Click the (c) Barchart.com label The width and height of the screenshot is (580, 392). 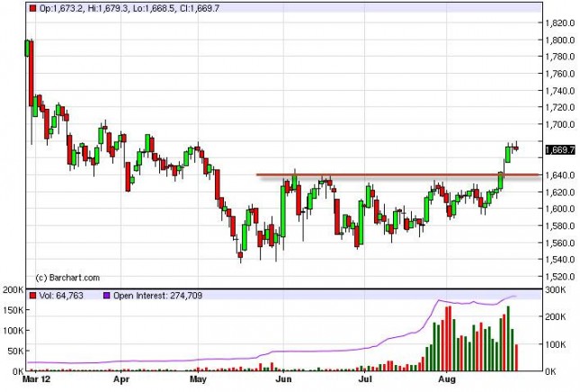[x=67, y=278]
